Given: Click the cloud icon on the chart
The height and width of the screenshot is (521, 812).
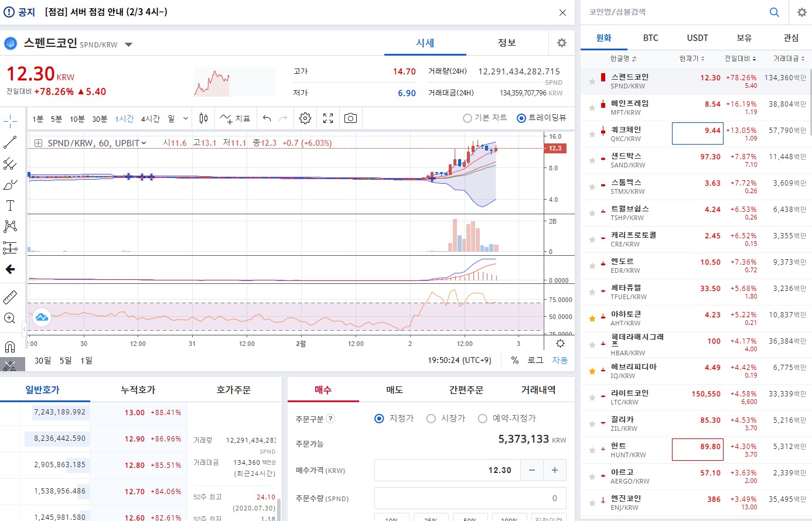Looking at the screenshot, I should [x=42, y=317].
